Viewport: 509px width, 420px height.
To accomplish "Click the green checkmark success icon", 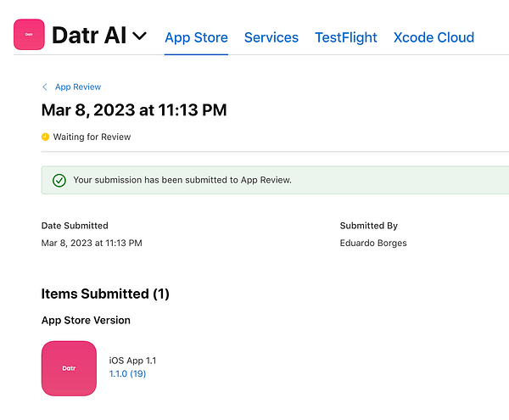I will pos(59,180).
